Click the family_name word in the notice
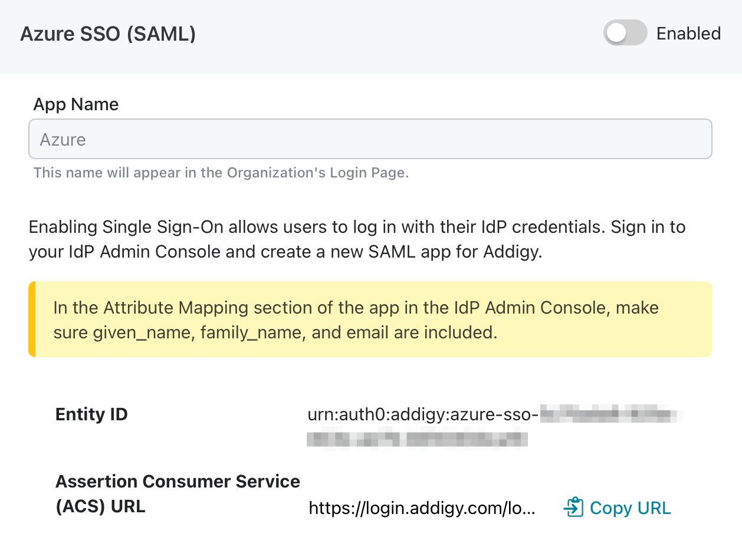Image resolution: width=742 pixels, height=560 pixels. 254,333
